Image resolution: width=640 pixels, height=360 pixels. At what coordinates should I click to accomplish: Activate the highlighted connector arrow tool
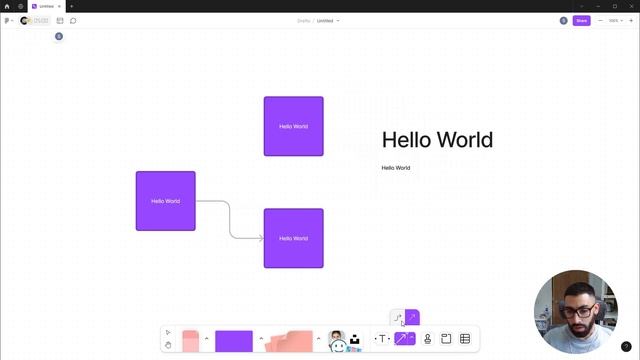(400, 339)
